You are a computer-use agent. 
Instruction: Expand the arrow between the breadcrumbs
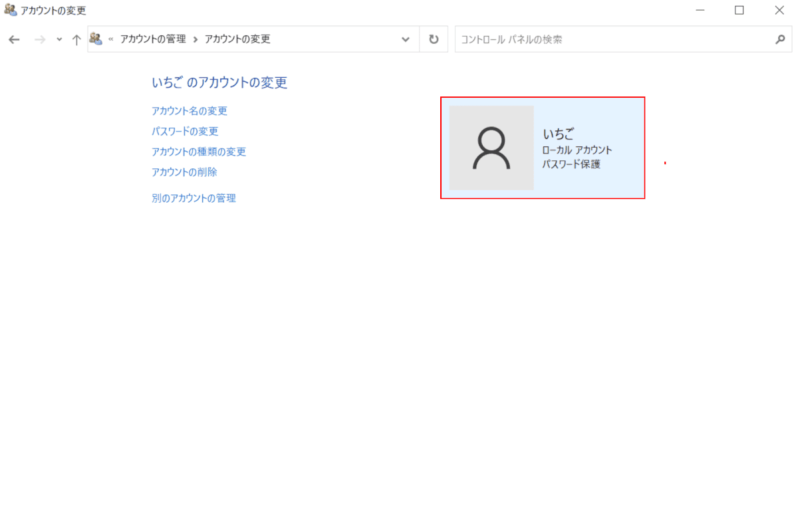(196, 39)
